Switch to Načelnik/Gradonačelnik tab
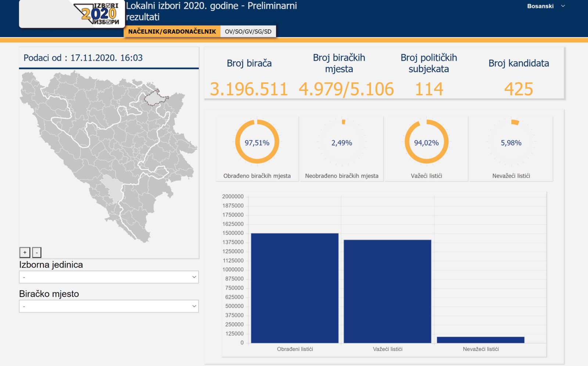The height and width of the screenshot is (366, 588). (x=172, y=32)
